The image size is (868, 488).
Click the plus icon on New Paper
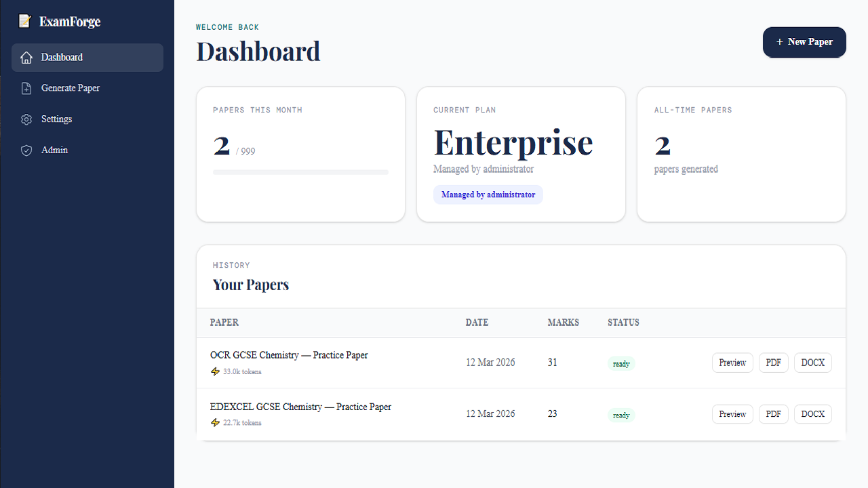point(780,42)
